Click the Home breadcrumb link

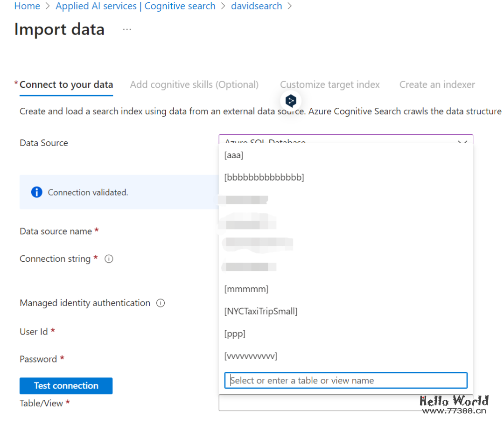coord(27,6)
